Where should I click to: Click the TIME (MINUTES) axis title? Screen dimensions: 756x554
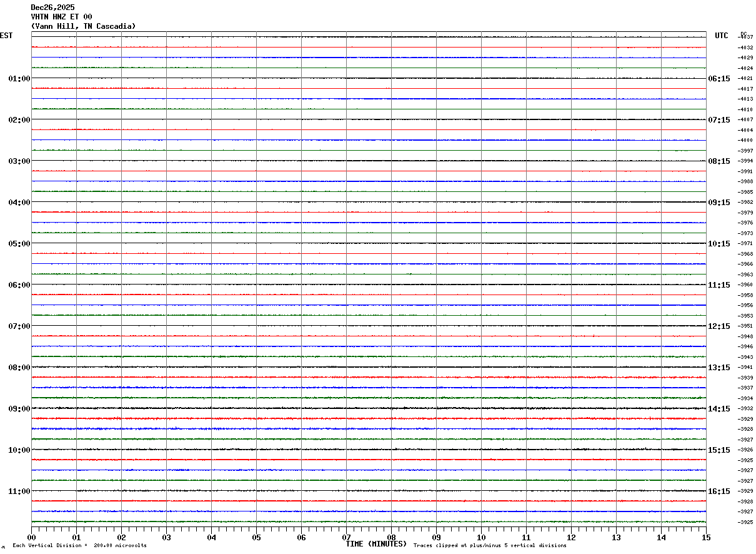(x=376, y=544)
